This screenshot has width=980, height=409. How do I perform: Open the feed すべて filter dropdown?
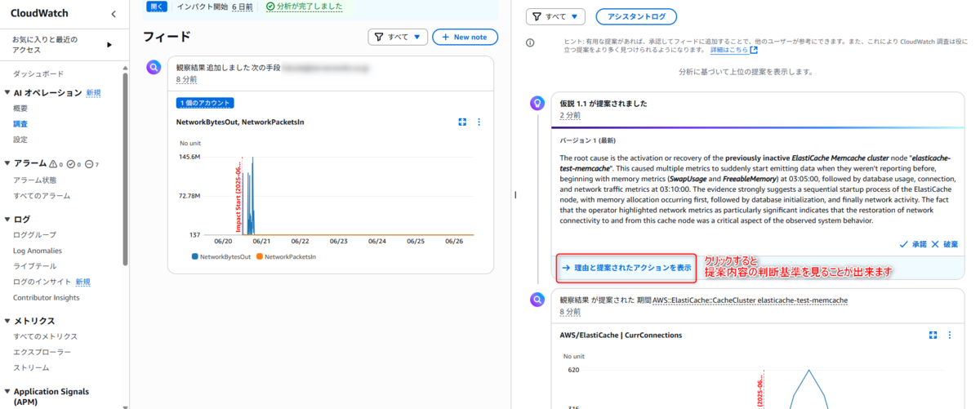[x=398, y=37]
